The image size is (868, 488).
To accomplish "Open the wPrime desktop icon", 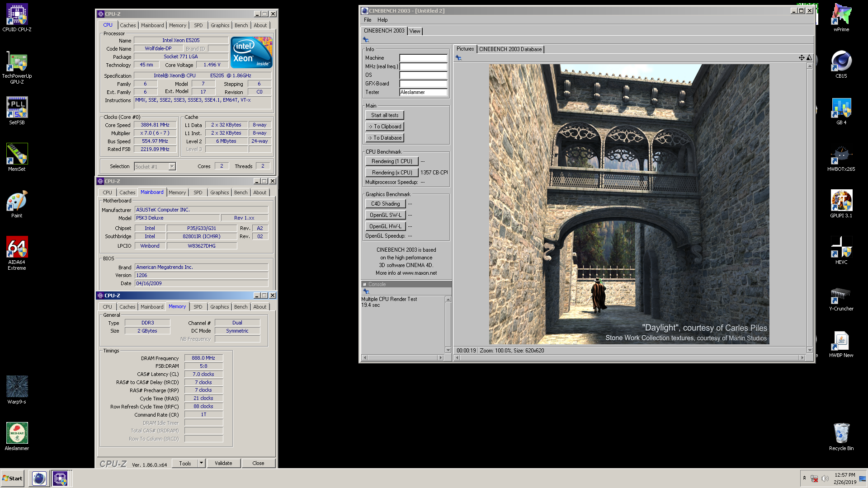I will pos(841,18).
